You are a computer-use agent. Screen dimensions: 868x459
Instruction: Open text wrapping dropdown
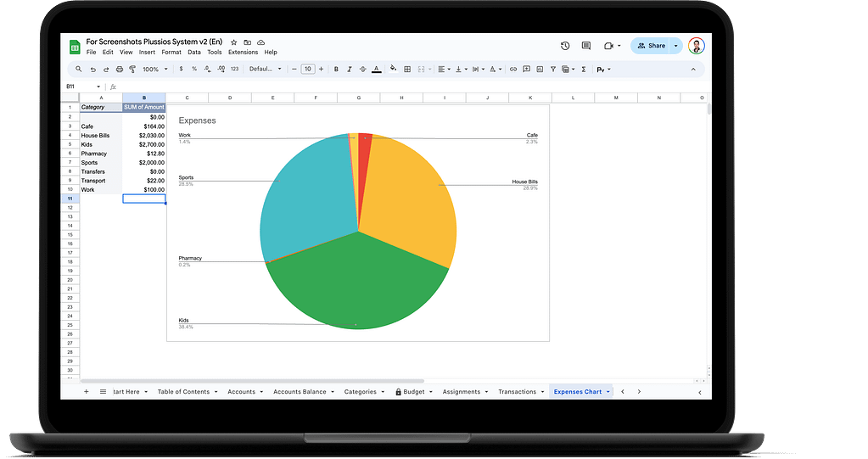tap(479, 70)
